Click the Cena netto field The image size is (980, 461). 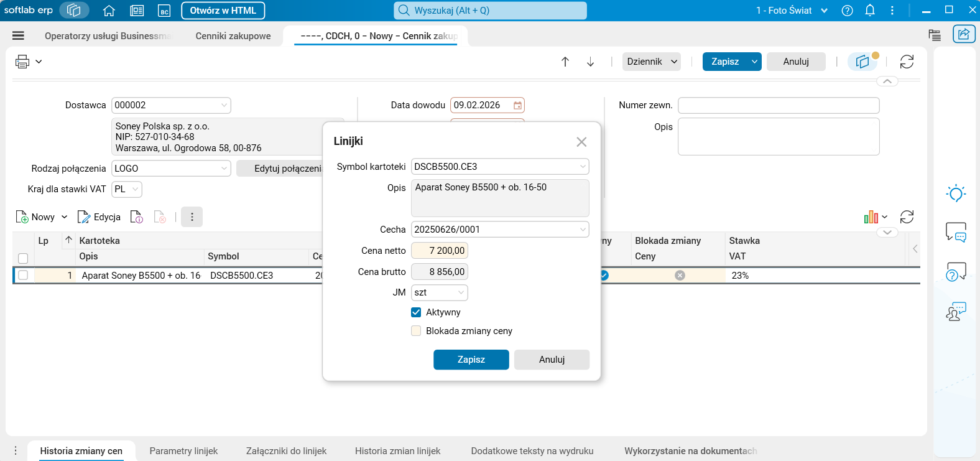tap(440, 251)
